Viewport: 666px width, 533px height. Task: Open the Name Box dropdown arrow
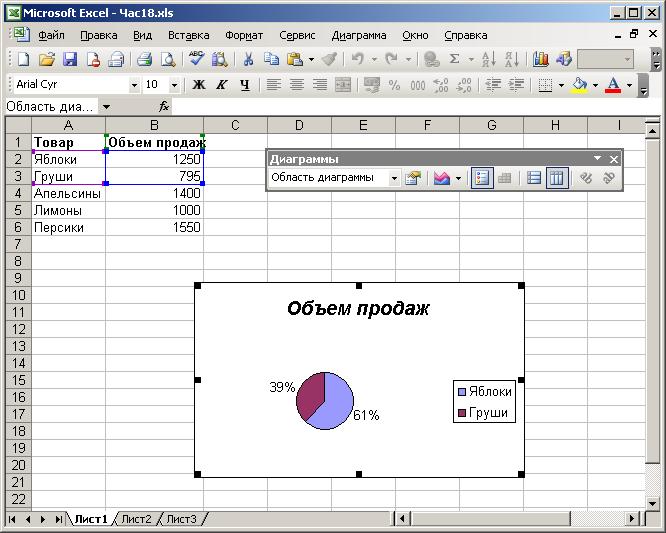(x=106, y=107)
